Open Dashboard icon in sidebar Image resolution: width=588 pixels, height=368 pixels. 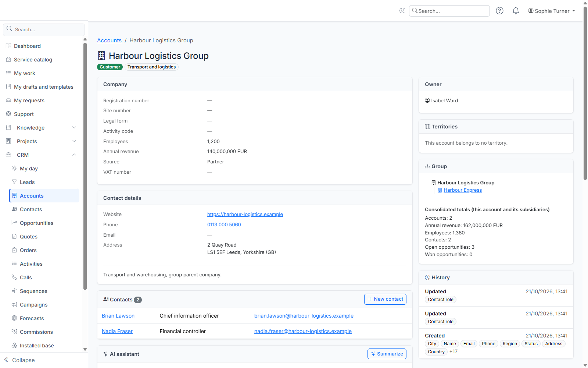pyautogui.click(x=8, y=46)
